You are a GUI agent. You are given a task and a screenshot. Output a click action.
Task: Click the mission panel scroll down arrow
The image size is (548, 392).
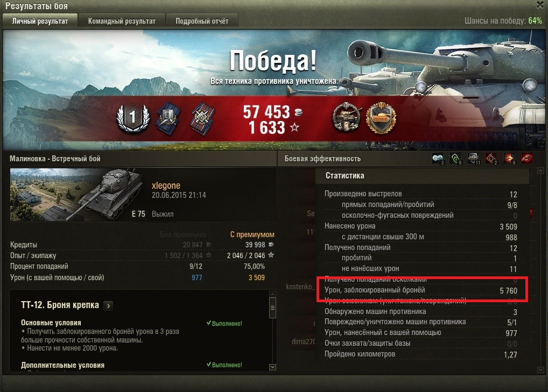272,367
